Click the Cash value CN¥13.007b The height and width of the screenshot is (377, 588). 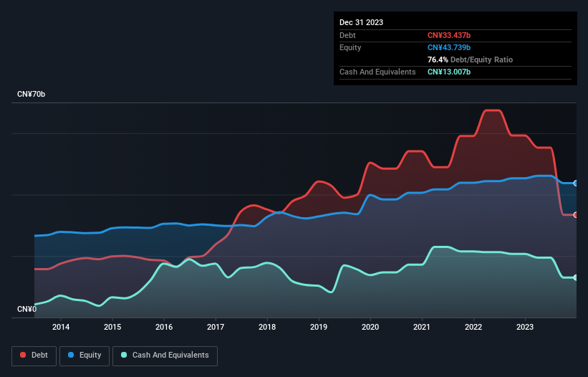pyautogui.click(x=449, y=72)
